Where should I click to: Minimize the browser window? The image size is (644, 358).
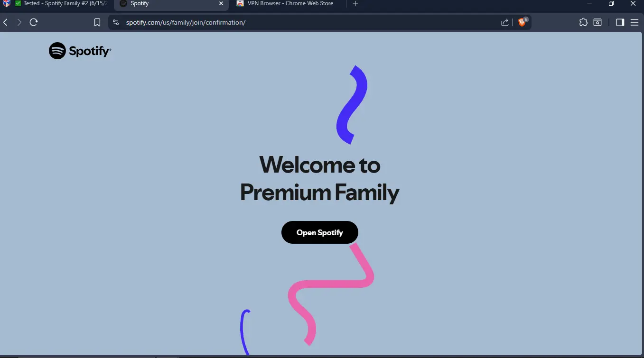tap(589, 3)
